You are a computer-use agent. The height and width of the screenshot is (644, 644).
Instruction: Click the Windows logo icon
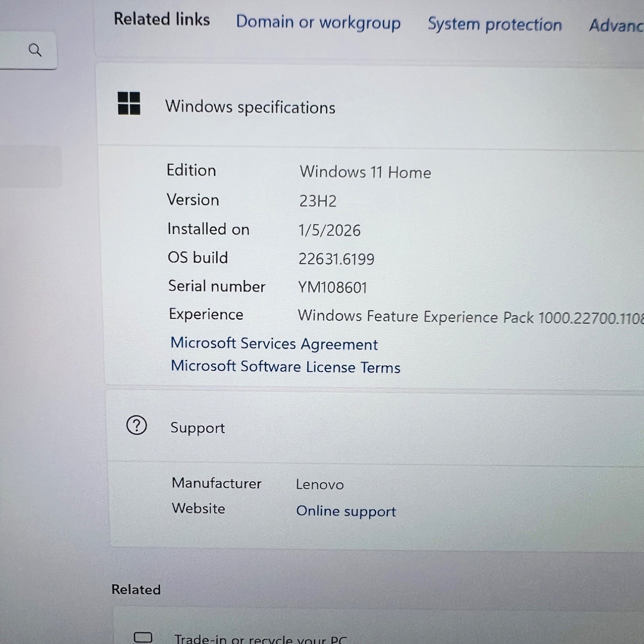[129, 103]
